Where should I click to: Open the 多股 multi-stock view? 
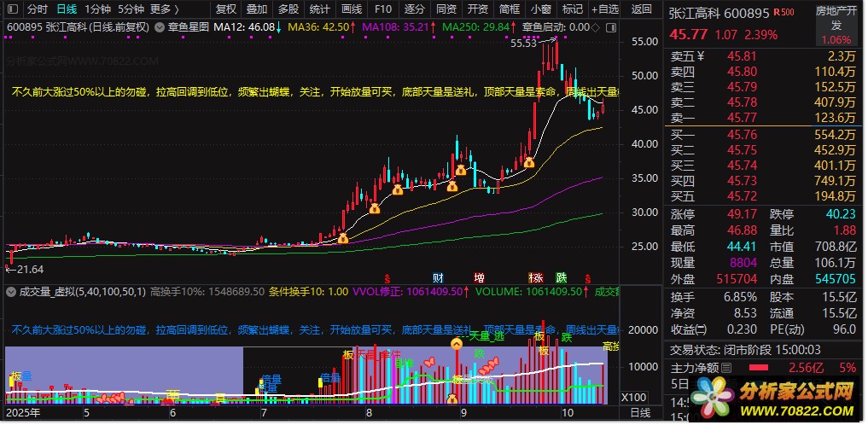pos(288,9)
